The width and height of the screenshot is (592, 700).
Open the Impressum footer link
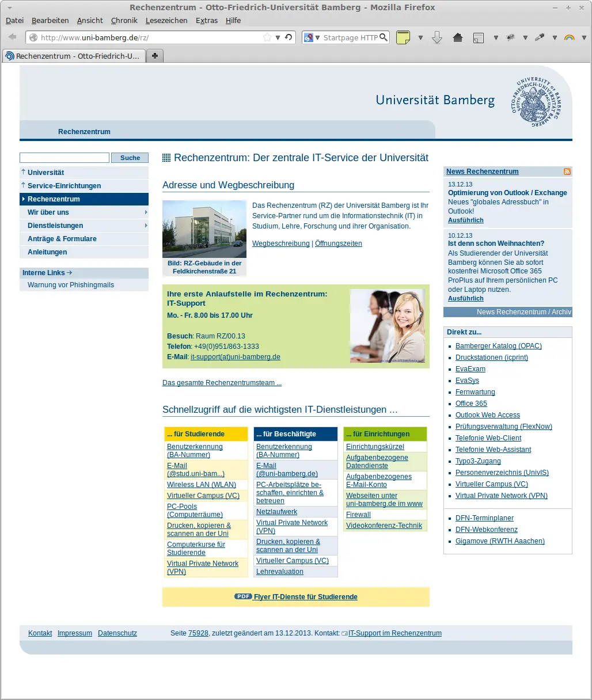(75, 633)
